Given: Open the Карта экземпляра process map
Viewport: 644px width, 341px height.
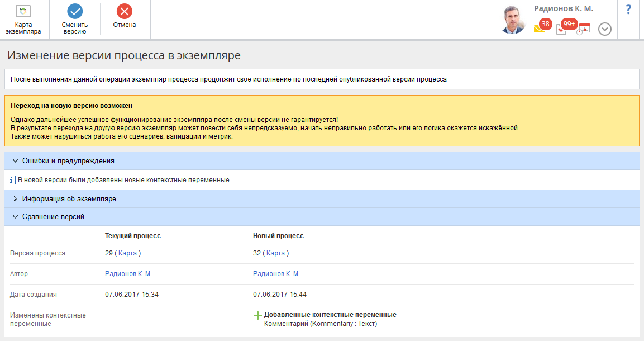Looking at the screenshot, I should pos(23,20).
